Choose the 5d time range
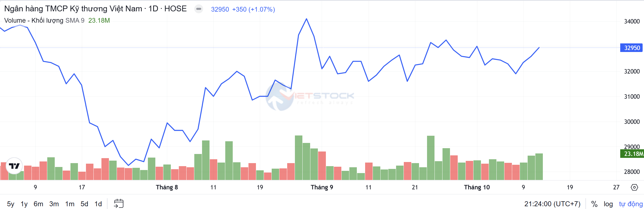 [x=84, y=204]
